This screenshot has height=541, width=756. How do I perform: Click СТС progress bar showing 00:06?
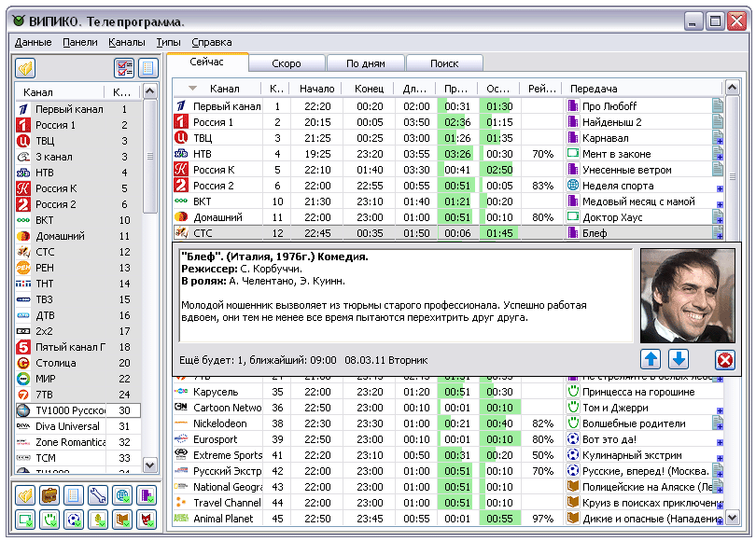pyautogui.click(x=457, y=233)
